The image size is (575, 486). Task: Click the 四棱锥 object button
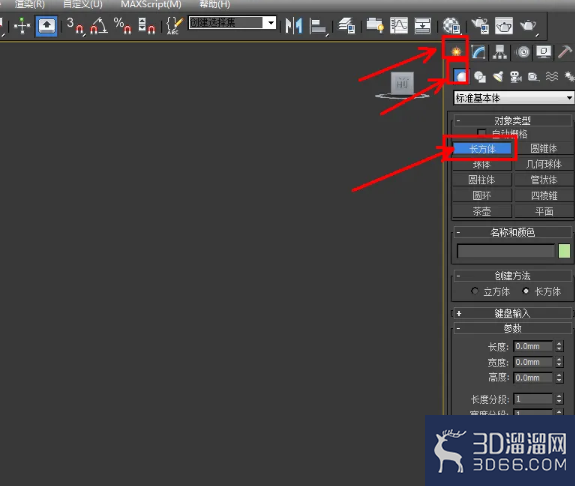(x=544, y=196)
